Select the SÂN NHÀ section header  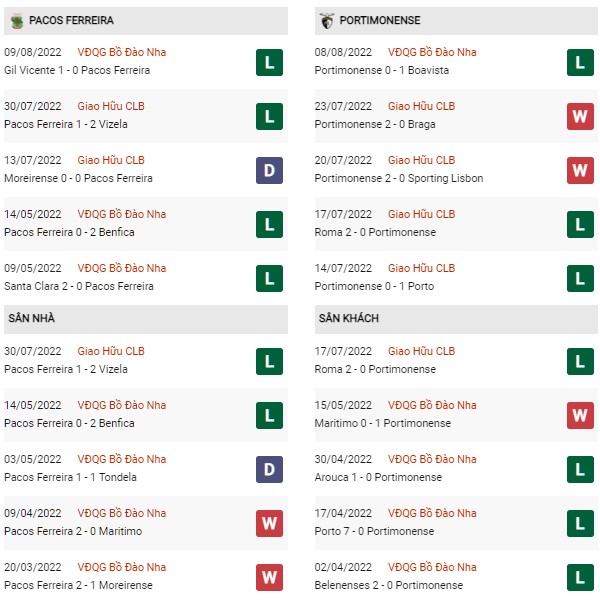tap(146, 319)
